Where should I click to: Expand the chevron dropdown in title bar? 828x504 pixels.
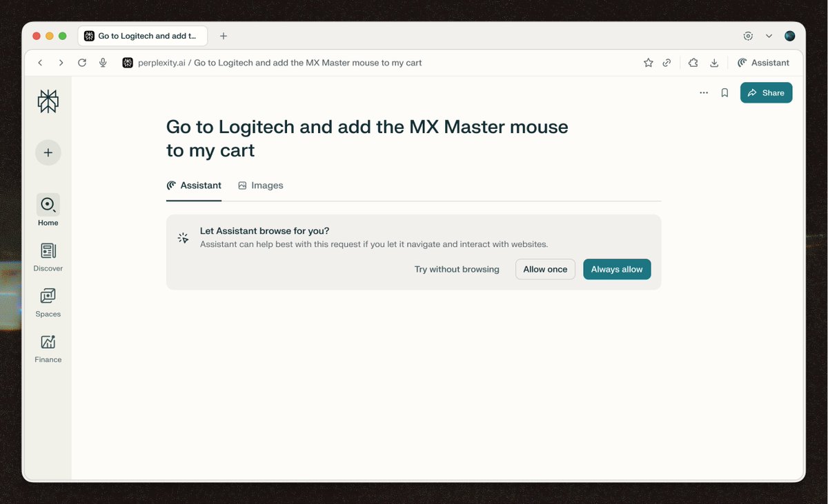(x=769, y=36)
